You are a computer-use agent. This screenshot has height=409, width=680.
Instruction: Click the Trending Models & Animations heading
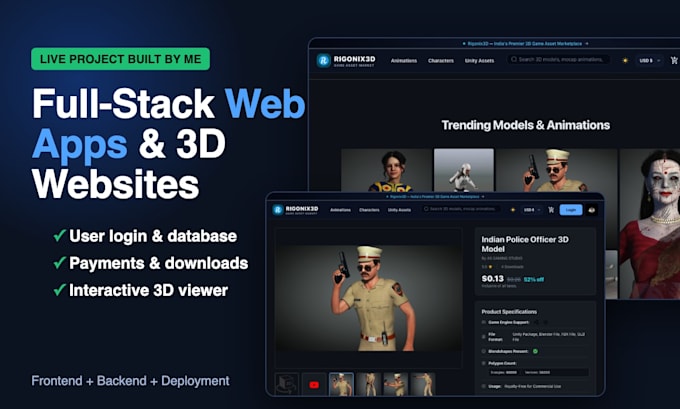[526, 125]
